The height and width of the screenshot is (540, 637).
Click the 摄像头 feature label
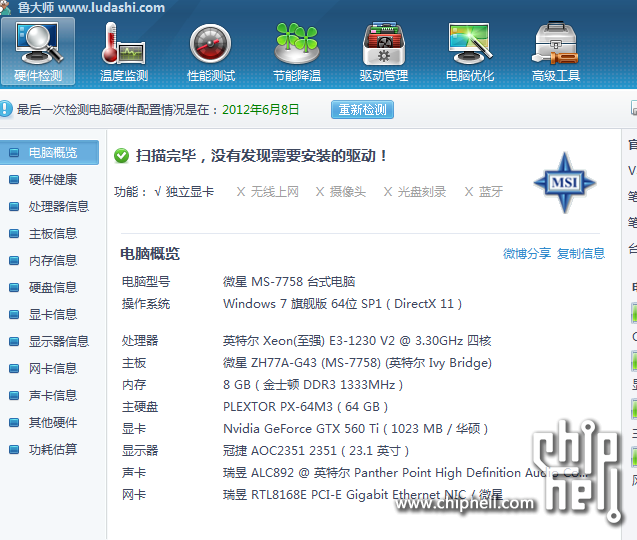tap(347, 192)
